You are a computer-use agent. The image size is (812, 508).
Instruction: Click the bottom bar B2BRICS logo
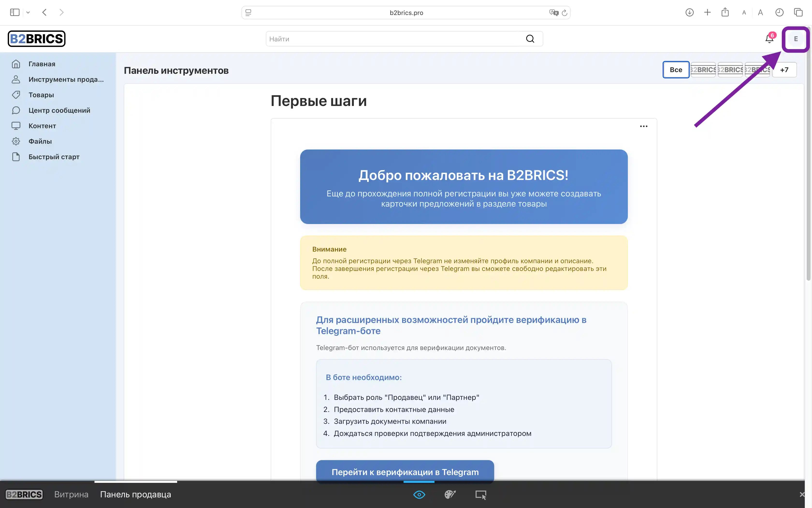point(24,494)
